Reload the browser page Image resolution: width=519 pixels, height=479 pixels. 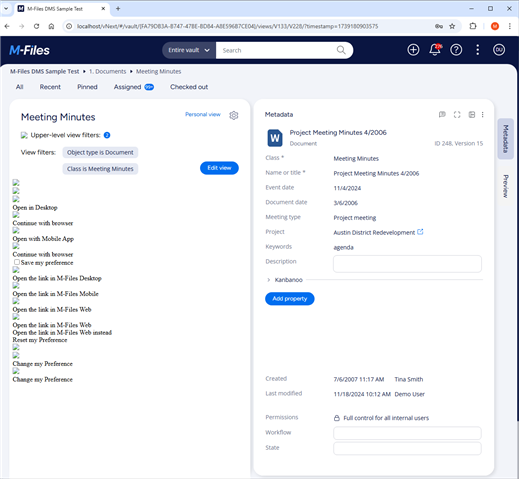(x=36, y=26)
